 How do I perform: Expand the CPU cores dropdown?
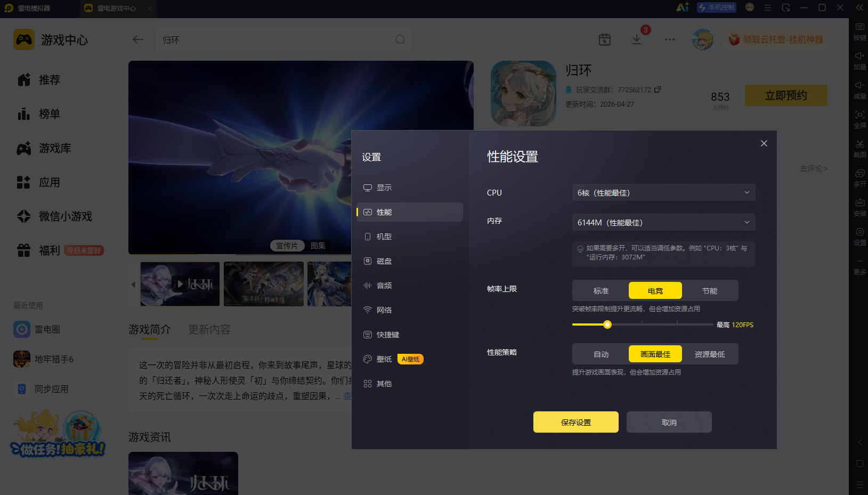coord(663,192)
